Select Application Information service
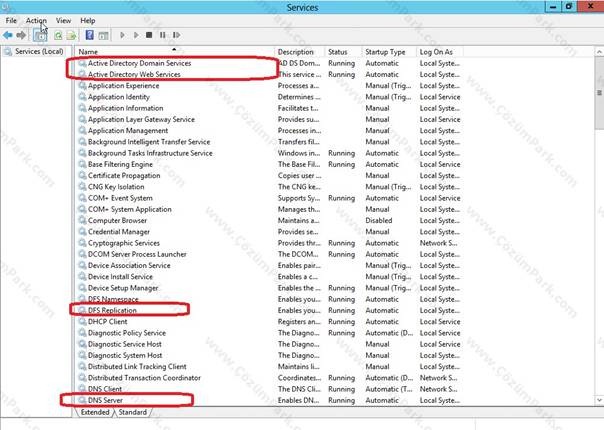604x430 pixels. (x=126, y=108)
